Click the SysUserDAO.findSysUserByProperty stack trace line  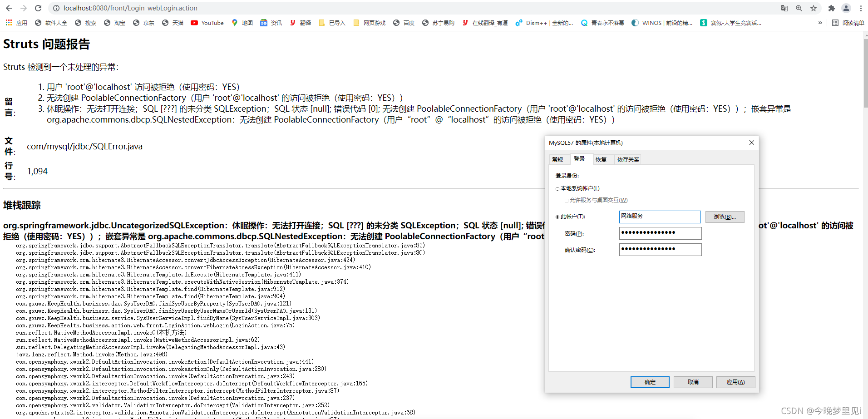[x=154, y=304]
